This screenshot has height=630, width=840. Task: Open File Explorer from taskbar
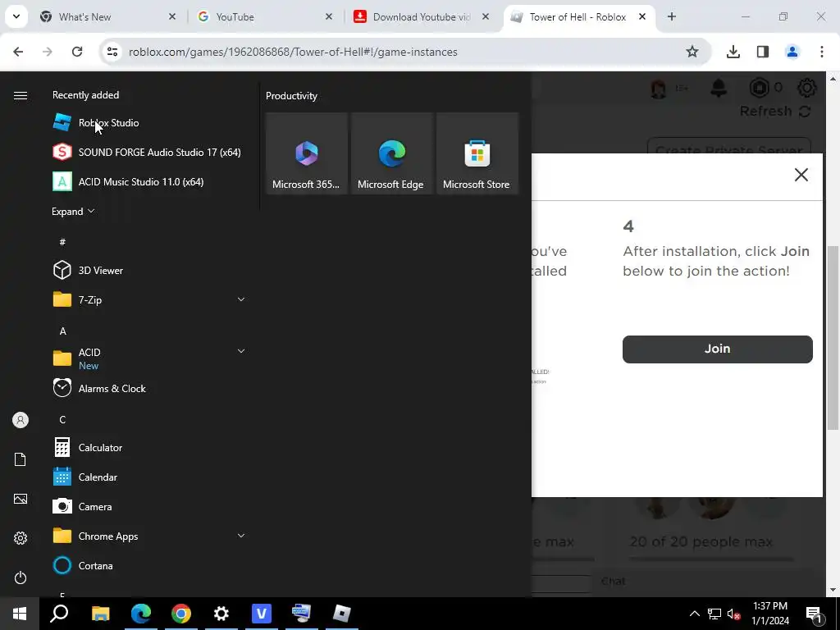pyautogui.click(x=100, y=614)
